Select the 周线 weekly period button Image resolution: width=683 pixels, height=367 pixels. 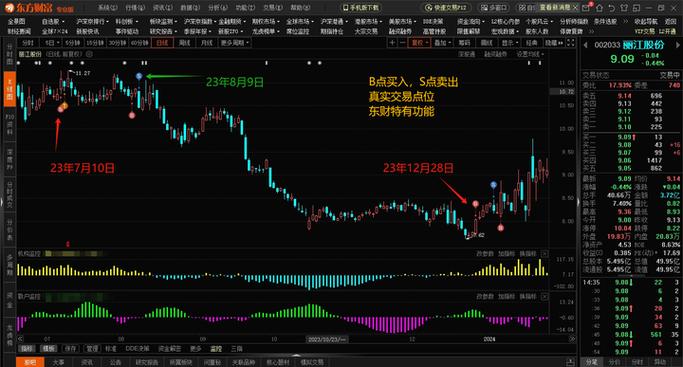[185, 43]
